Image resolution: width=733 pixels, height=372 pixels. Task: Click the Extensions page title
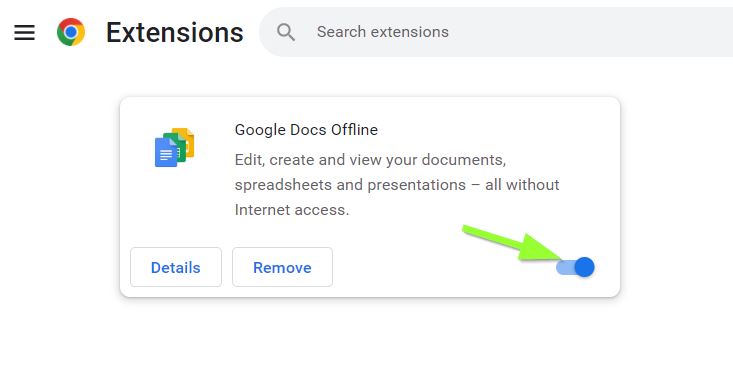click(175, 32)
